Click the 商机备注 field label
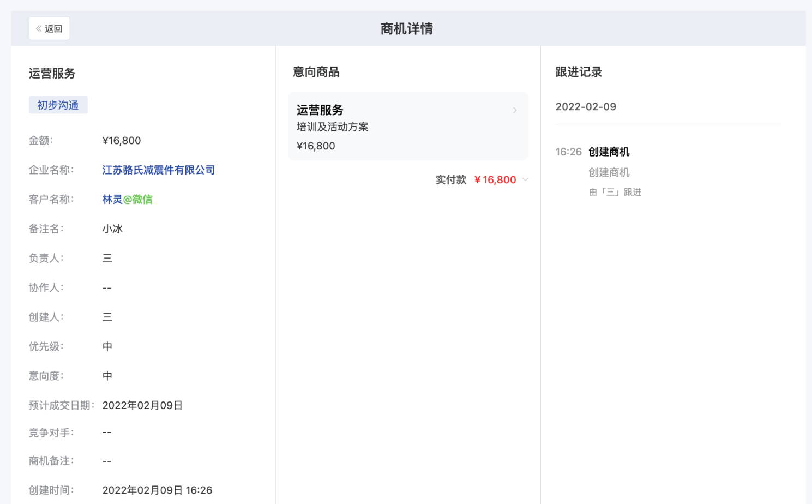Image resolution: width=812 pixels, height=504 pixels. pyautogui.click(x=51, y=461)
